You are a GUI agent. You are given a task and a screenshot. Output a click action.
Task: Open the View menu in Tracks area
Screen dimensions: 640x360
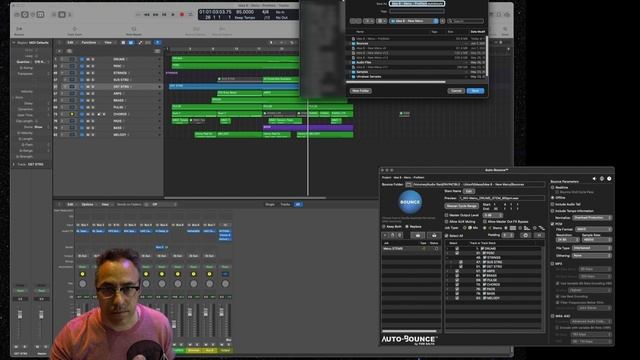[108, 42]
